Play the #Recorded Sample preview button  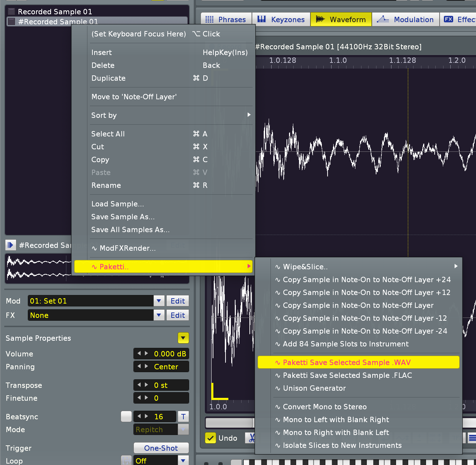pos(10,245)
